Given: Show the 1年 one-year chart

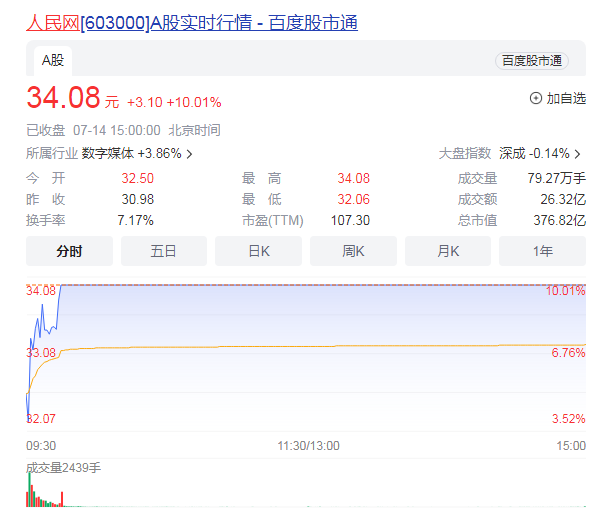Looking at the screenshot, I should point(542,251).
